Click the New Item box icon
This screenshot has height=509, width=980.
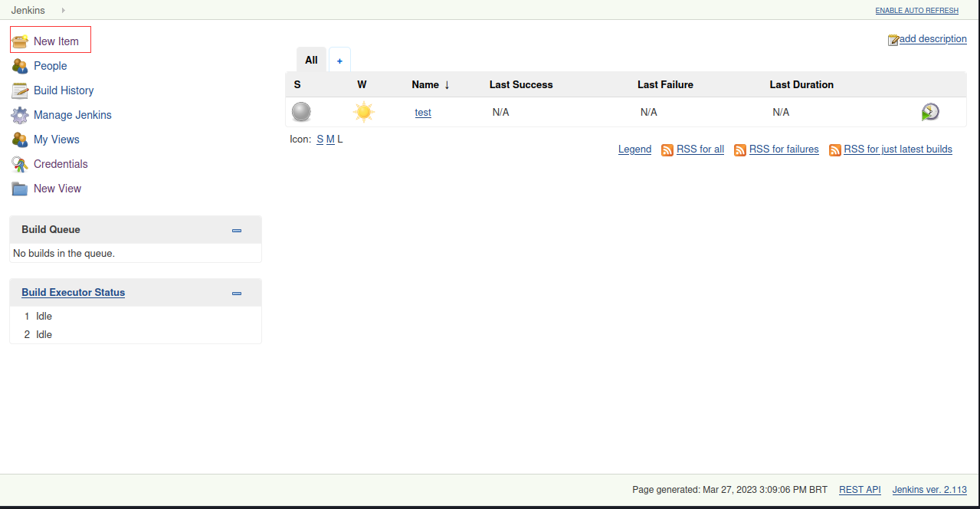[20, 41]
